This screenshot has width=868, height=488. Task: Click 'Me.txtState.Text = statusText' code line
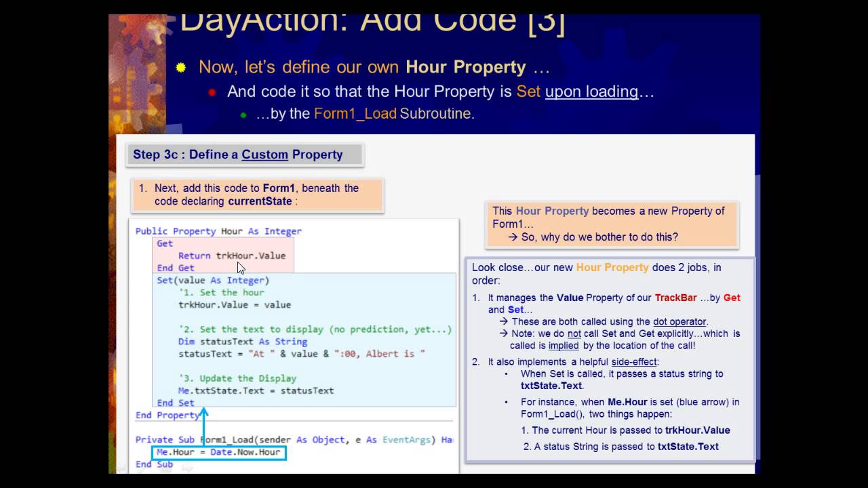click(256, 390)
